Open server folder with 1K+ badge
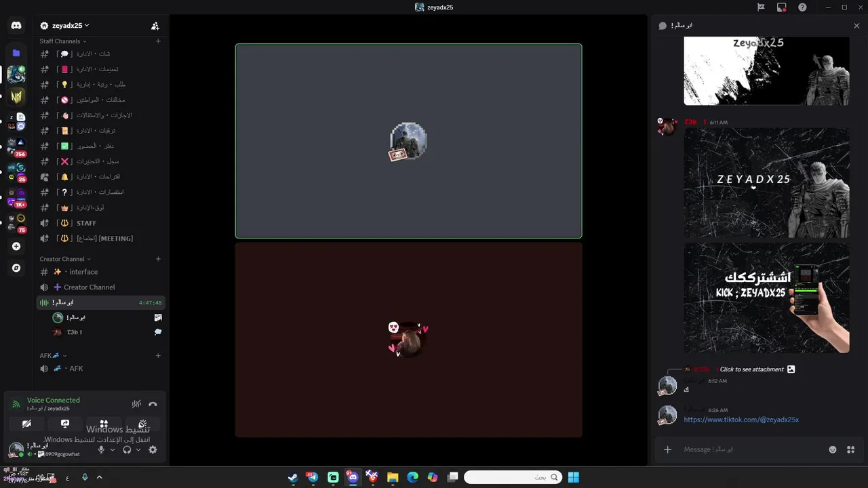The height and width of the screenshot is (488, 868). tap(16, 197)
